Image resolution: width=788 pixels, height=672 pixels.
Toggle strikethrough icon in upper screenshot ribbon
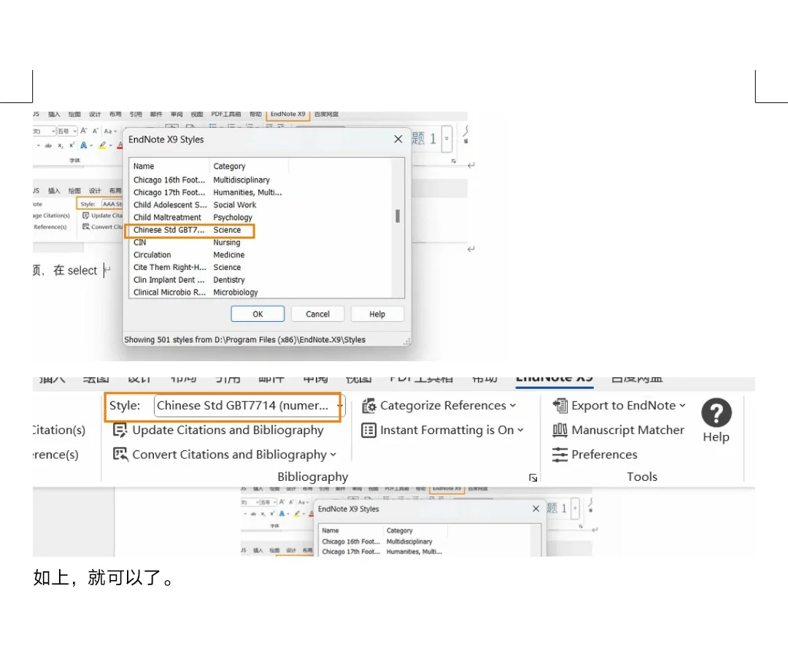click(x=48, y=146)
